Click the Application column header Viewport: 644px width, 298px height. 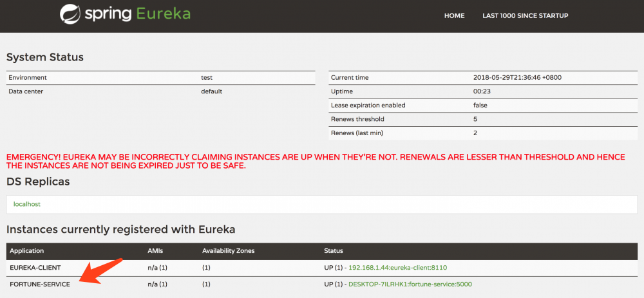26,251
